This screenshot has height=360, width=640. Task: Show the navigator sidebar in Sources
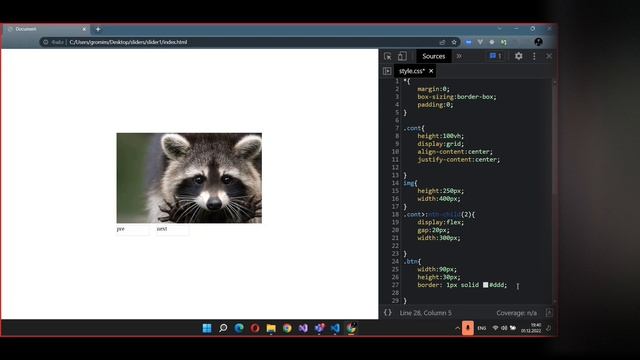click(x=387, y=71)
